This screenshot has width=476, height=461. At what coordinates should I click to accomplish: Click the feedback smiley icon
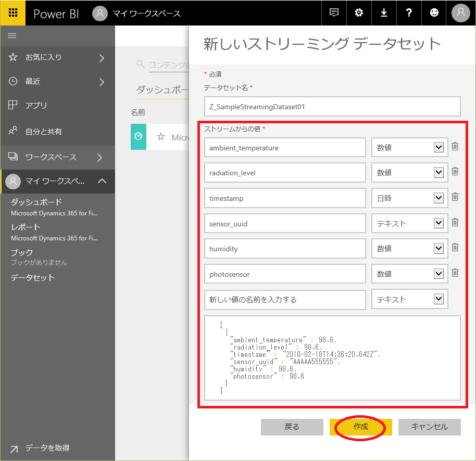click(x=434, y=12)
